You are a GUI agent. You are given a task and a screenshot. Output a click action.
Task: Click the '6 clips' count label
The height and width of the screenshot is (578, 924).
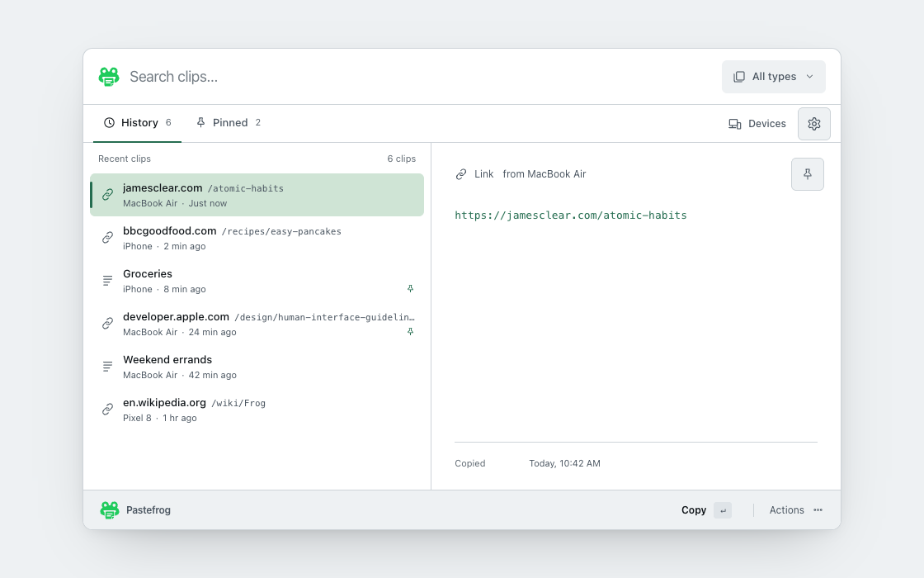point(401,159)
